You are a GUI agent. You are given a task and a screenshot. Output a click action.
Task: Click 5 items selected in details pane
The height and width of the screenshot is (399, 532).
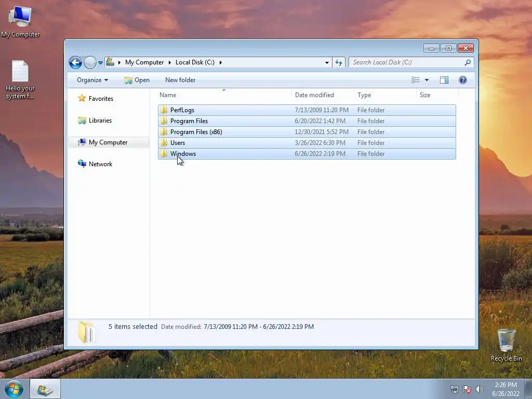132,327
